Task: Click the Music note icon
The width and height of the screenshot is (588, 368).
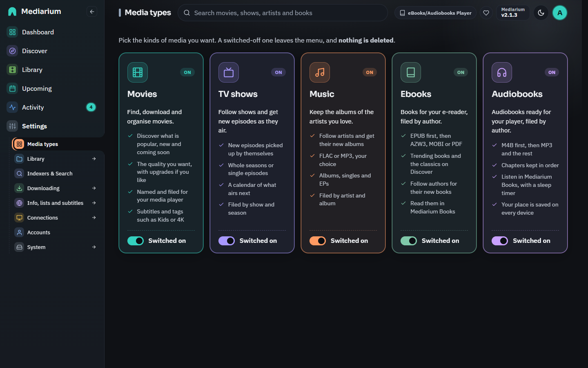Action: click(320, 72)
